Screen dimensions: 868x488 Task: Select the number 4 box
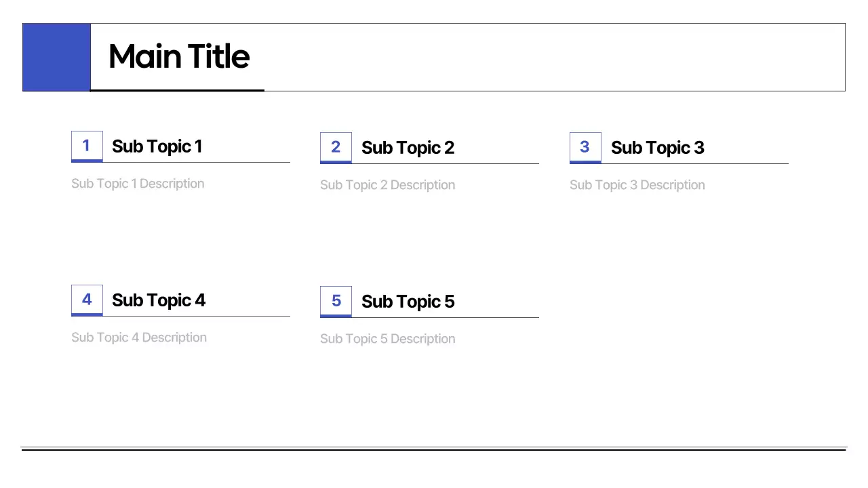87,300
